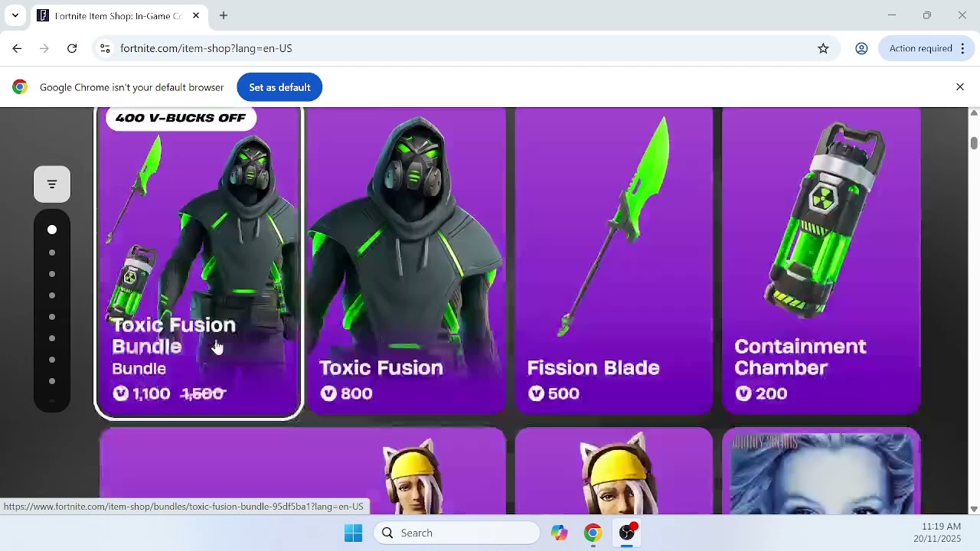
Task: Click the scrollbar down arrow
Action: [974, 509]
